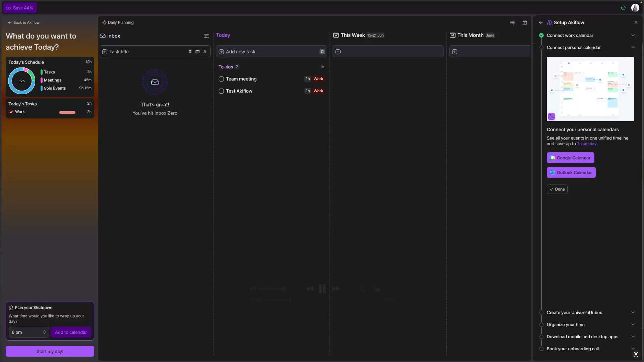Click the filter lines icon beside the calendar icon

click(x=512, y=22)
